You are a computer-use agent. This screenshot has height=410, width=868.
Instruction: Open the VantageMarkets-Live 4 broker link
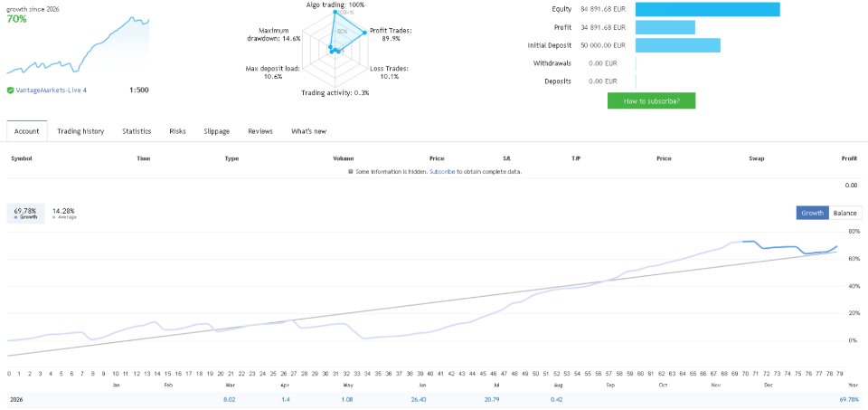coord(51,91)
